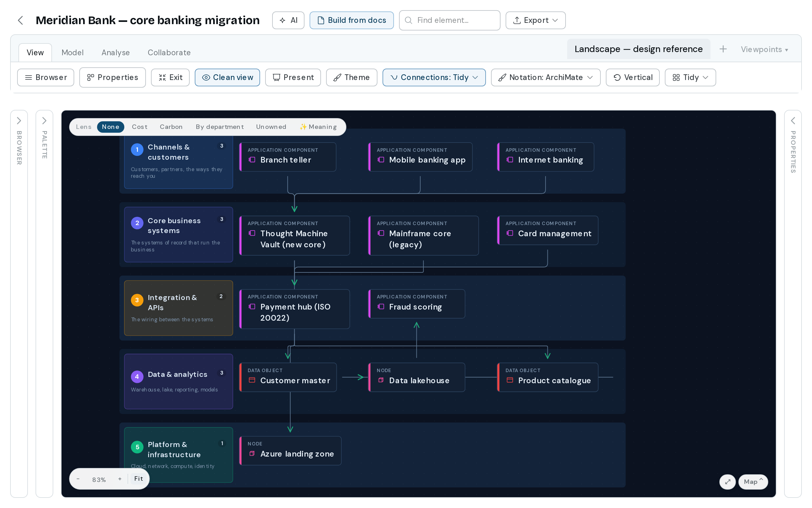Click Fit to fit the diagram
812x508 pixels.
[x=139, y=478]
